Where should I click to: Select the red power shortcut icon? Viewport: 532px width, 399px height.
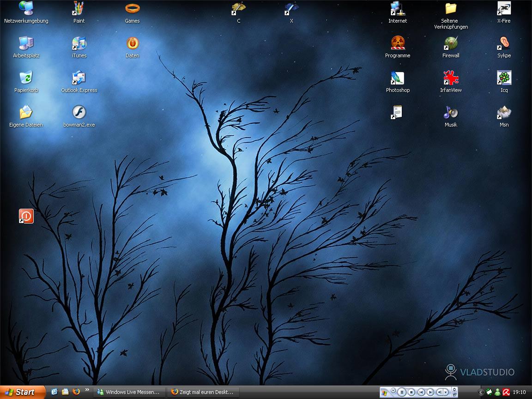[26, 216]
